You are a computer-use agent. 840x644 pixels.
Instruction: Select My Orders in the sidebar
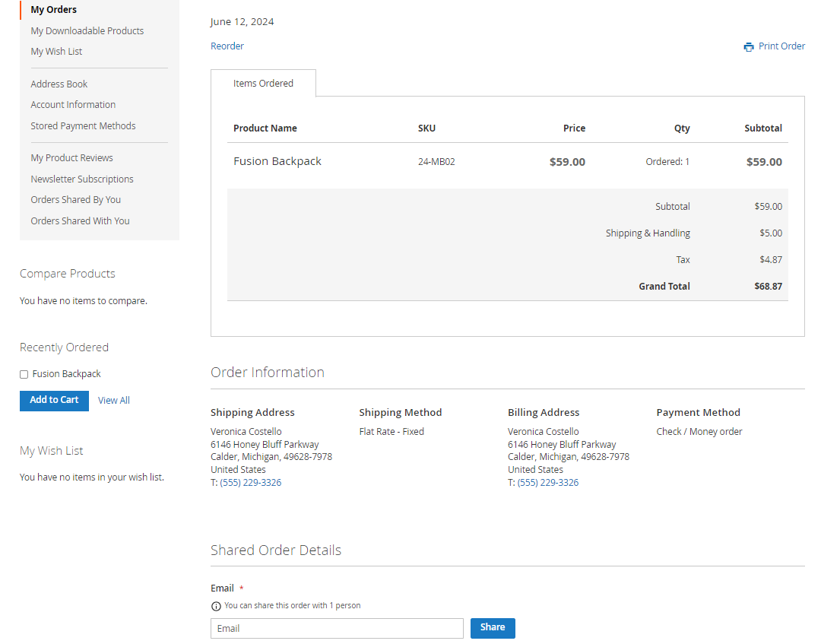coord(53,10)
